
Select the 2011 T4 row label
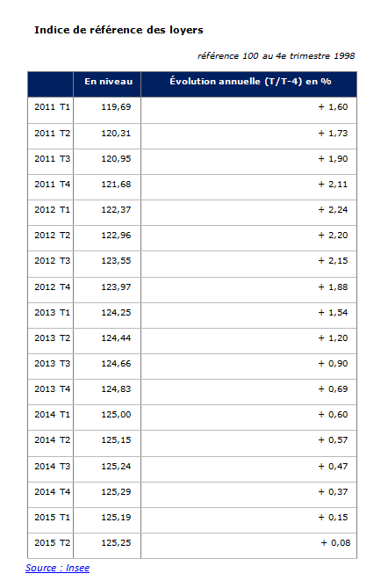52,184
